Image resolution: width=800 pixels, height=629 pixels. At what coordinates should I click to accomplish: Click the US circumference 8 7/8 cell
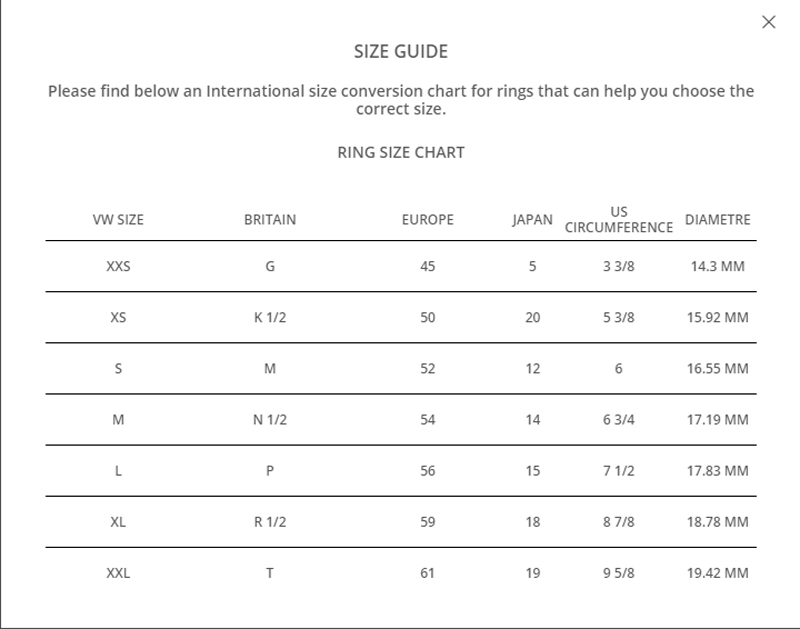[x=619, y=522]
